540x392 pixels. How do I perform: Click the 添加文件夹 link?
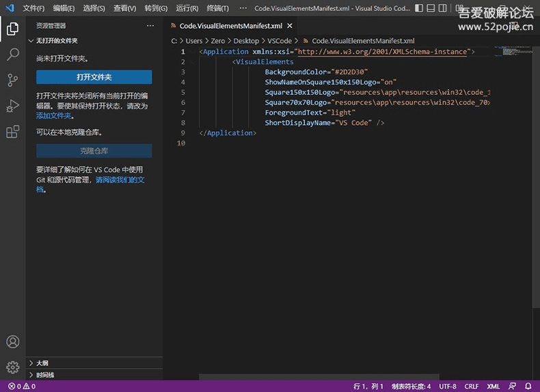pyautogui.click(x=54, y=116)
